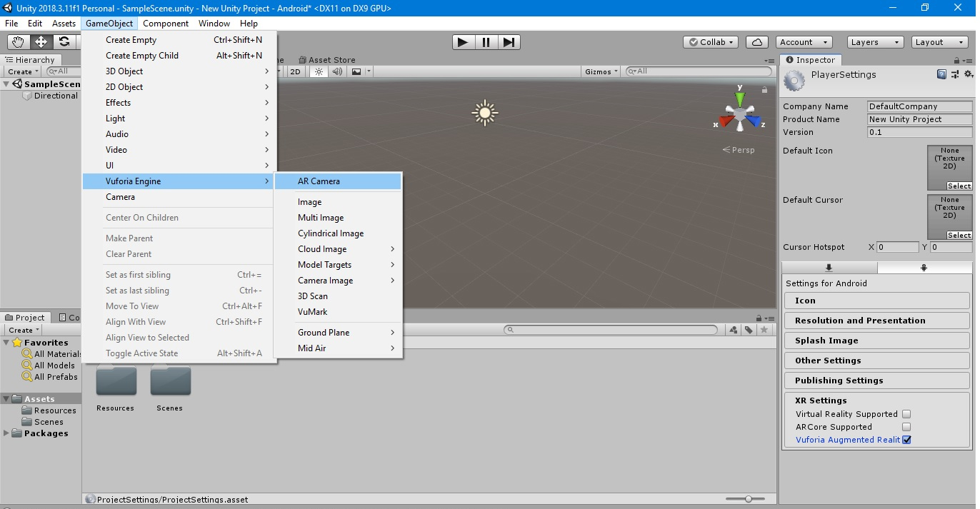The image size is (980, 509).
Task: Open the Account dropdown
Action: click(x=804, y=42)
